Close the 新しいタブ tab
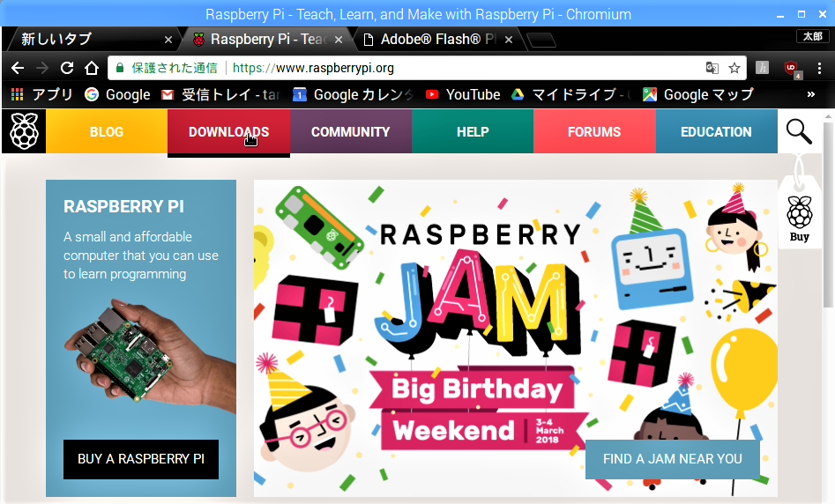Image resolution: width=835 pixels, height=504 pixels. click(x=168, y=40)
